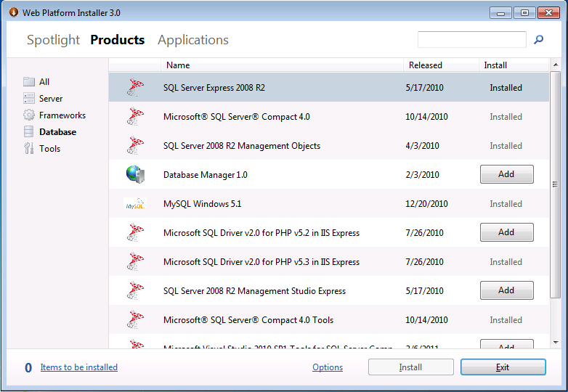The image size is (568, 392).
Task: Show All products category
Action: coord(44,82)
